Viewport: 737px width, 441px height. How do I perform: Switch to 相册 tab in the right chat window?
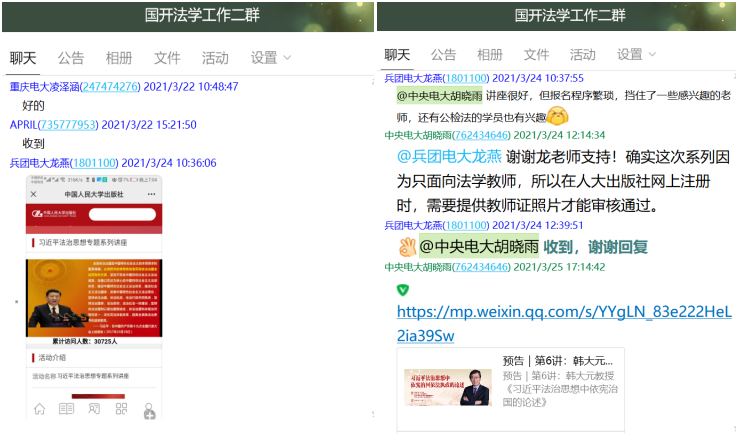490,55
